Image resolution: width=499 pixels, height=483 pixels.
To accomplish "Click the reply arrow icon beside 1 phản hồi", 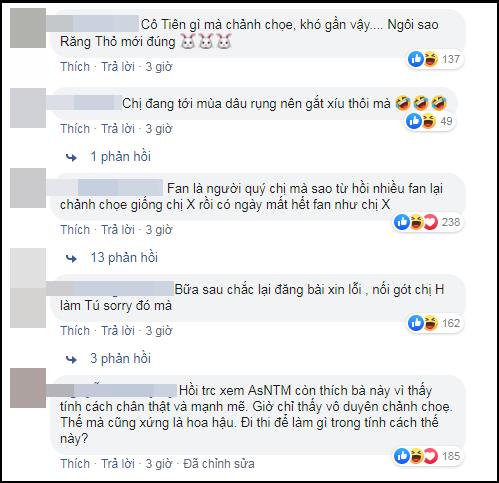I will pyautogui.click(x=71, y=157).
